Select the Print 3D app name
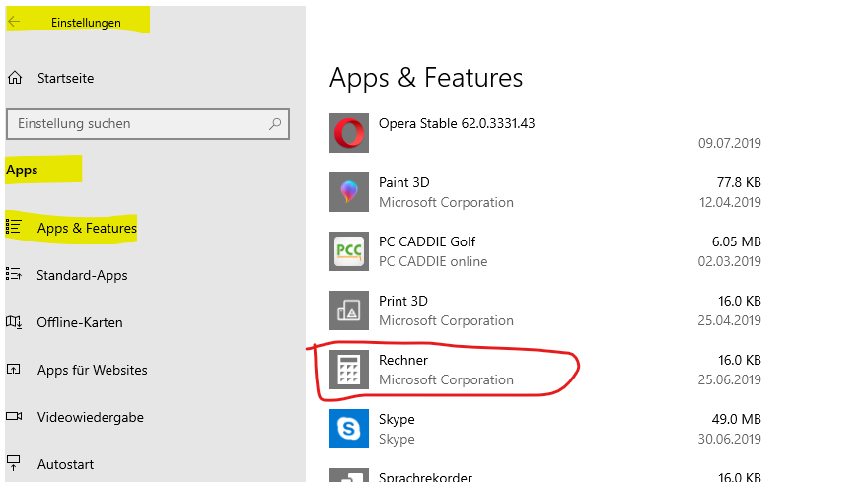The width and height of the screenshot is (868, 482). point(403,301)
